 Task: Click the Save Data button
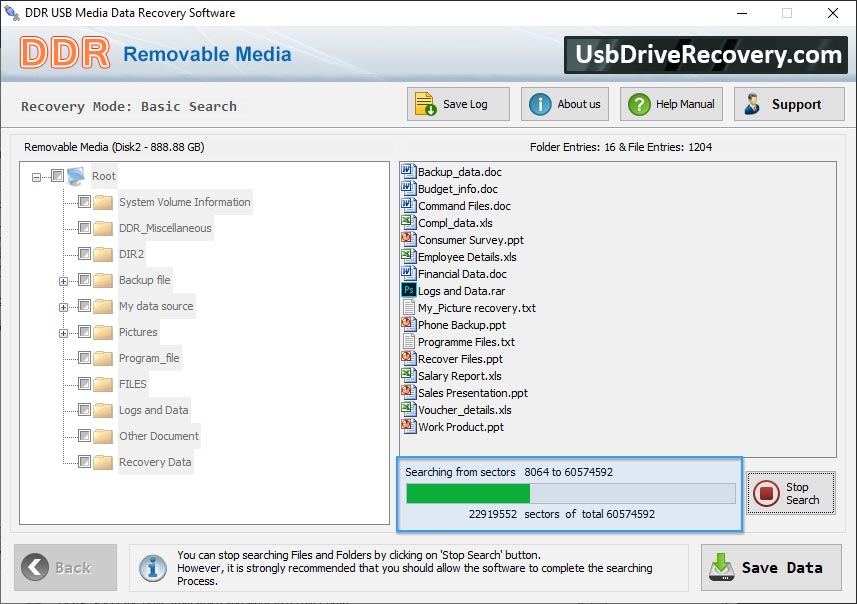pyautogui.click(x=771, y=567)
